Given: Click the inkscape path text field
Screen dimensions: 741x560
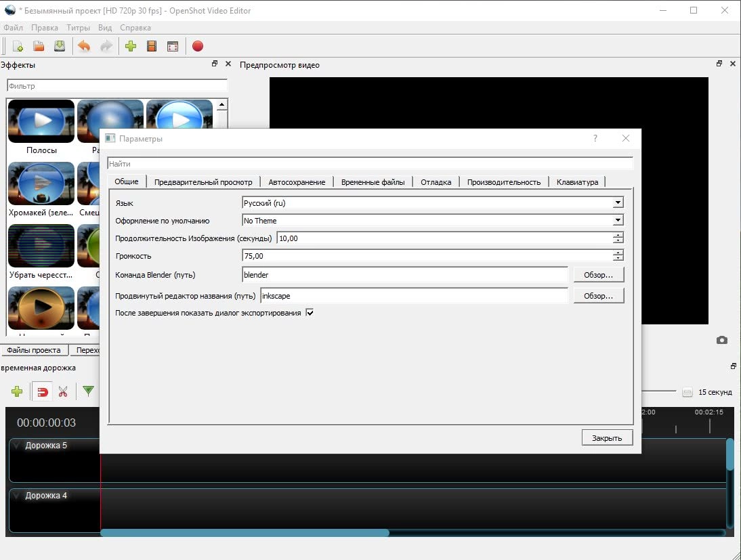Looking at the screenshot, I should [x=414, y=296].
